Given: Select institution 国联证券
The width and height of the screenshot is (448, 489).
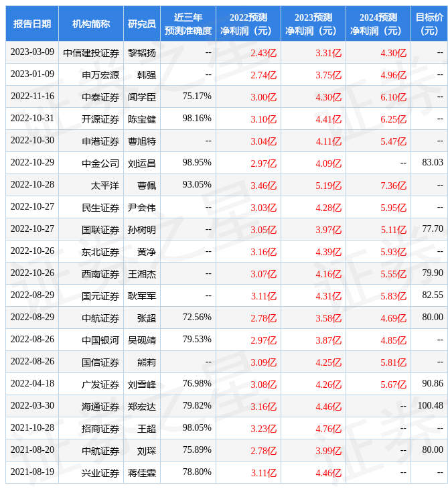Looking at the screenshot, I should [x=100, y=230].
